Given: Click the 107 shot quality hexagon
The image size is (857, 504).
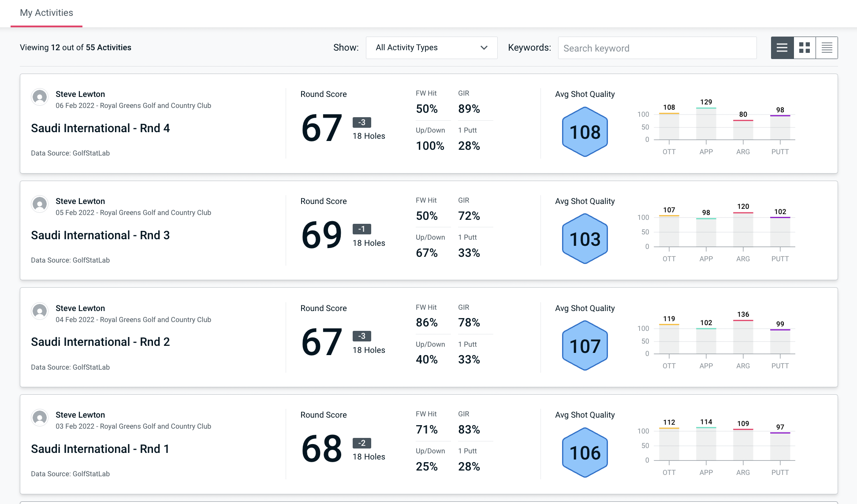Looking at the screenshot, I should point(585,346).
